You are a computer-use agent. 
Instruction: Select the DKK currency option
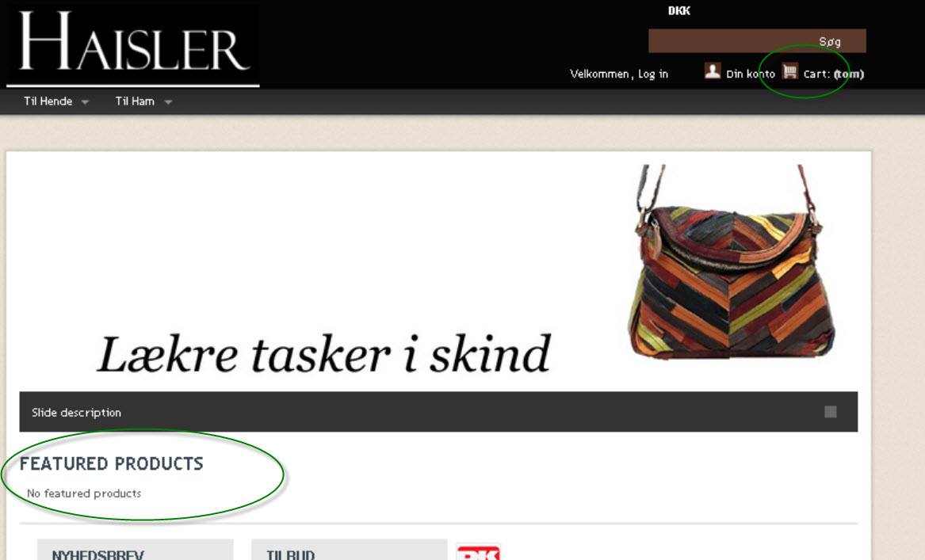click(679, 10)
